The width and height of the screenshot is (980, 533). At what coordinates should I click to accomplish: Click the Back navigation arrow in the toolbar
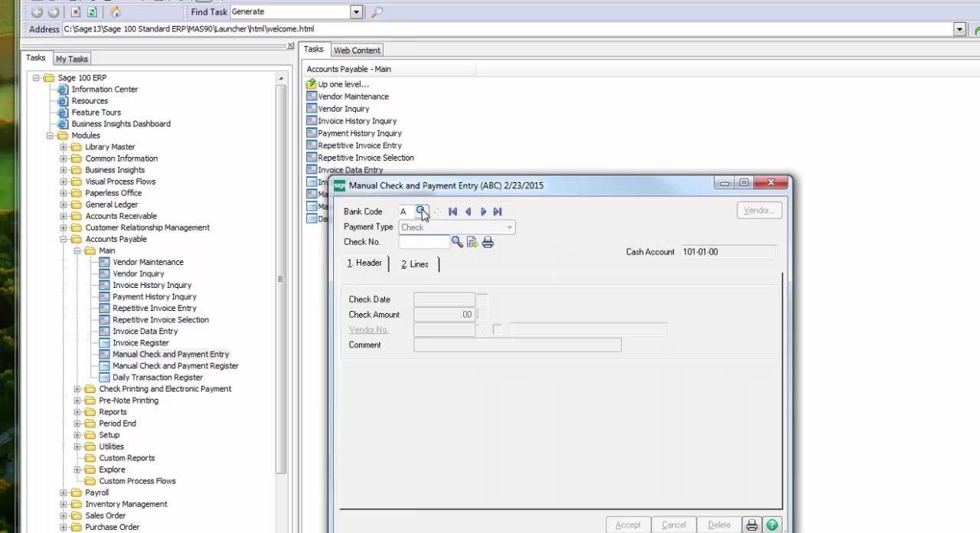(x=36, y=12)
